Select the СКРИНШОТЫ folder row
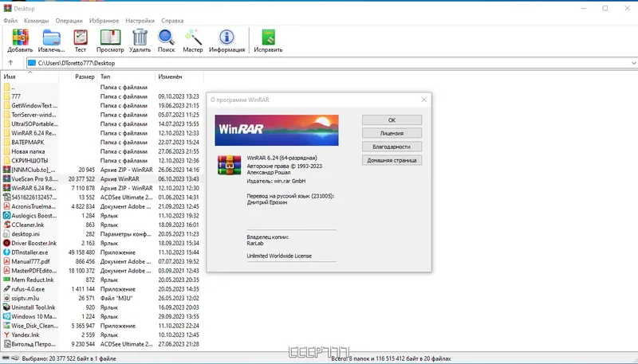Viewport: 638px width, 364px height. 102,160
